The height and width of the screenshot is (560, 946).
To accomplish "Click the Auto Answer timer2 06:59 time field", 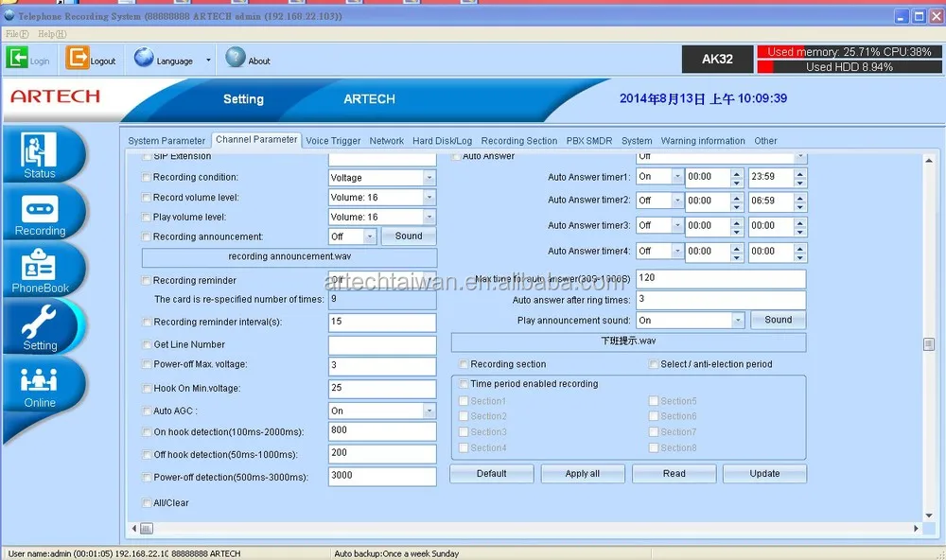I will 777,201.
